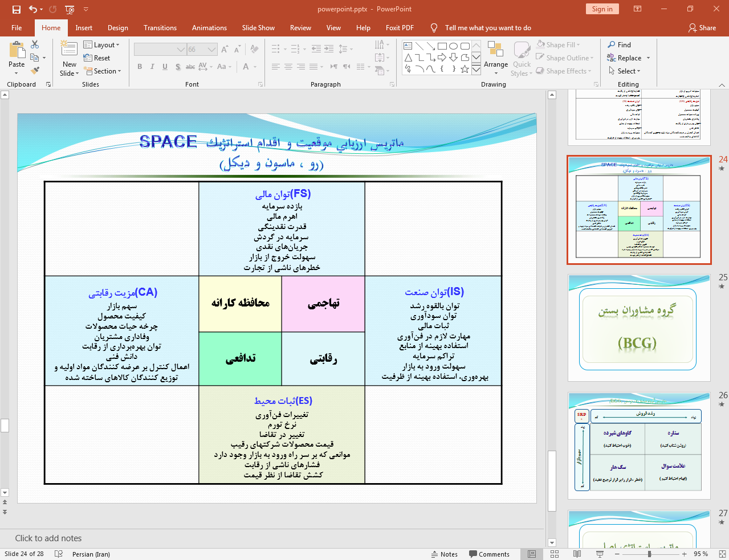
Task: Click the Quick Styles icon
Action: tap(522, 59)
